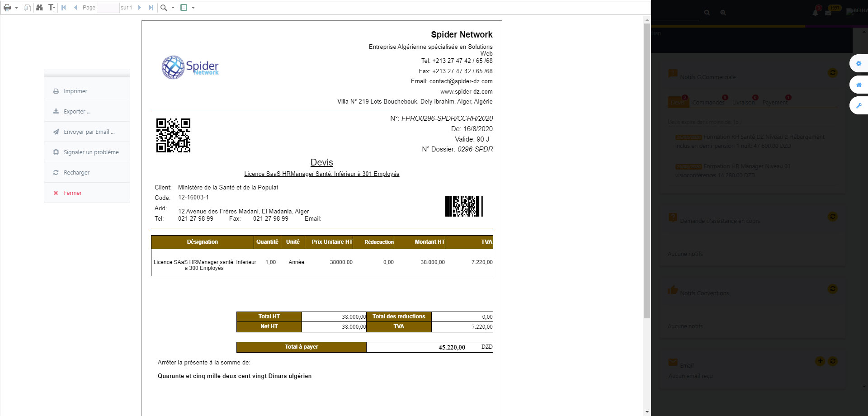Screen dimensions: 868x416
Task: Select Exporter ... from the side menu
Action: click(87, 111)
